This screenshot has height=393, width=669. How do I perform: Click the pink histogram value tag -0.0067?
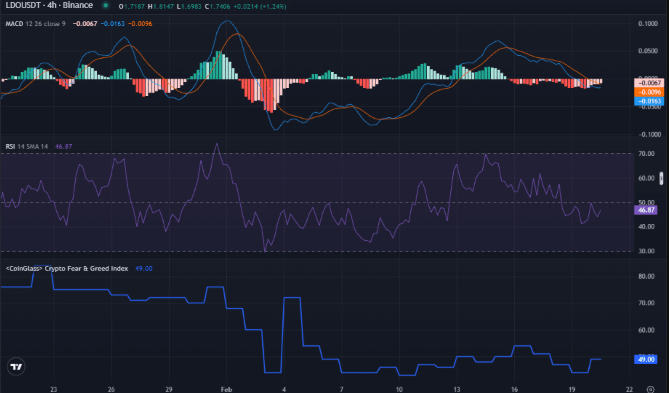coord(649,83)
